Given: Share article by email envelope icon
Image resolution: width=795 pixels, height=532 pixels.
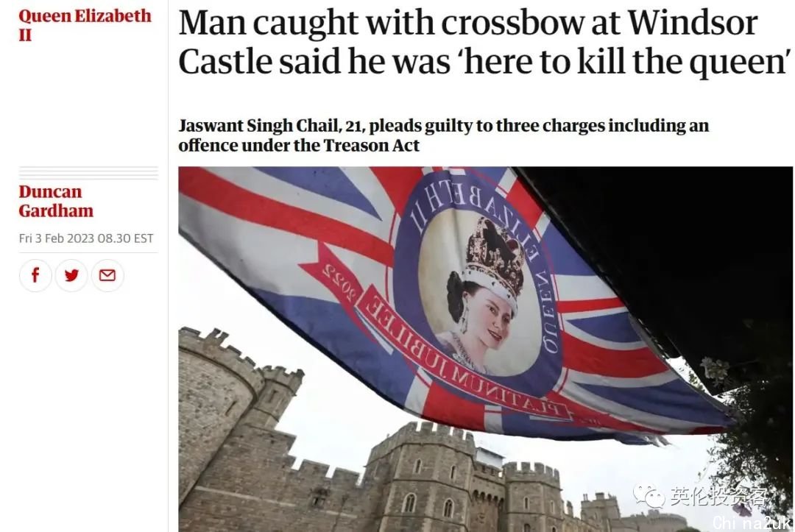Looking at the screenshot, I should tap(107, 275).
